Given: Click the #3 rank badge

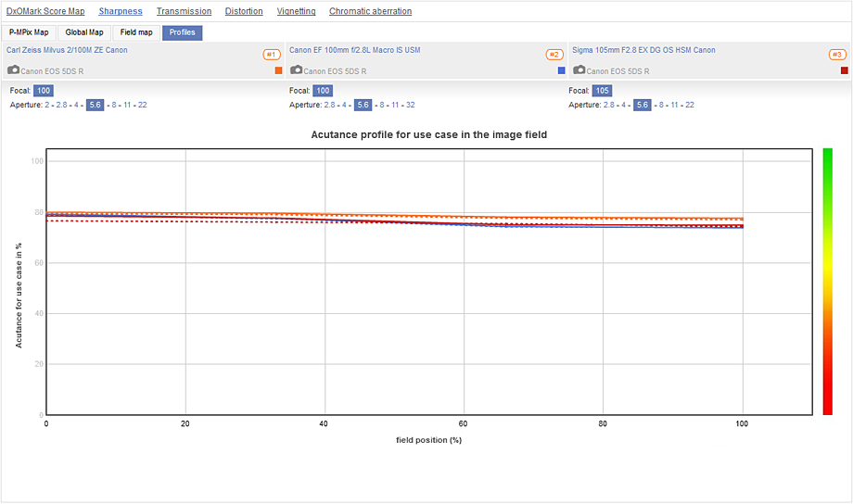Looking at the screenshot, I should pos(837,55).
